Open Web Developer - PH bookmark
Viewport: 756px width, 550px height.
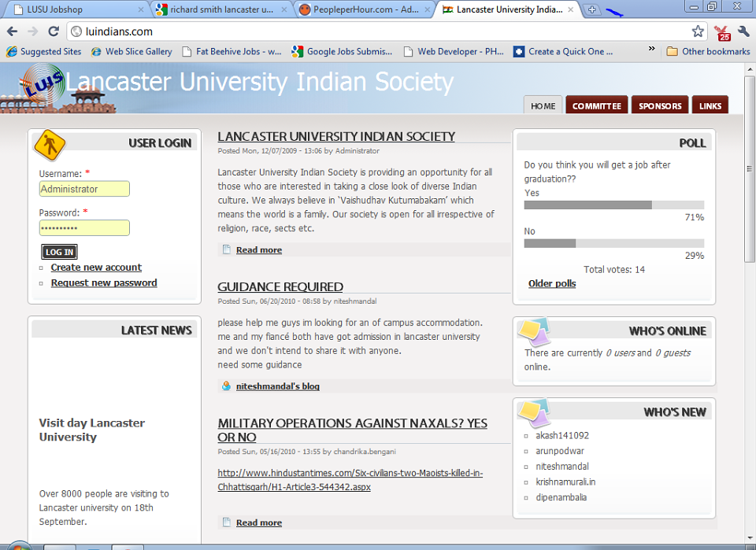pos(454,51)
